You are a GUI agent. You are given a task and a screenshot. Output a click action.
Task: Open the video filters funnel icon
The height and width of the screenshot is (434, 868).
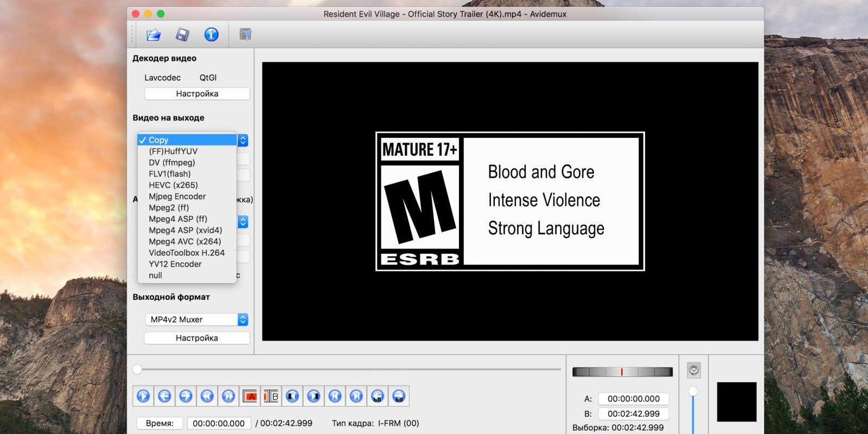click(x=246, y=35)
